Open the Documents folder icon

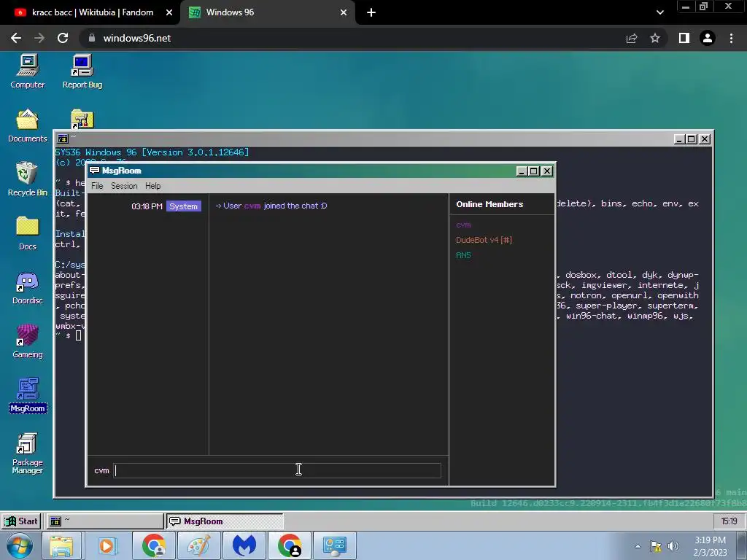point(28,125)
